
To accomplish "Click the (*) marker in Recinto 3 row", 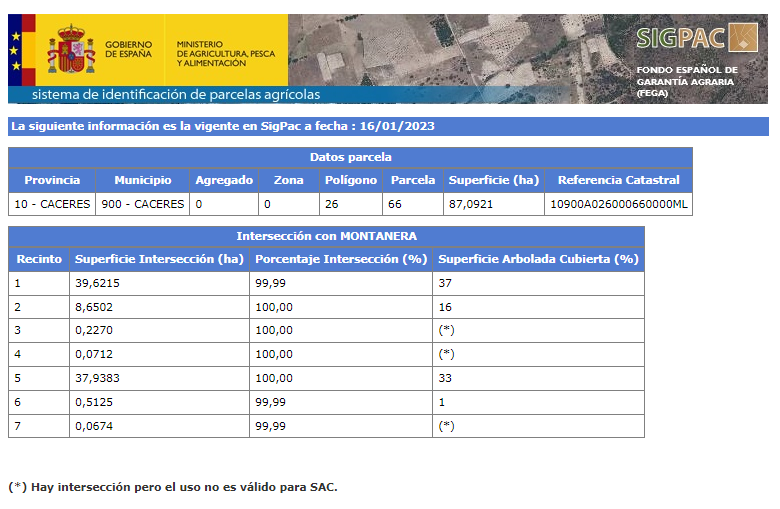I will (x=447, y=331).
